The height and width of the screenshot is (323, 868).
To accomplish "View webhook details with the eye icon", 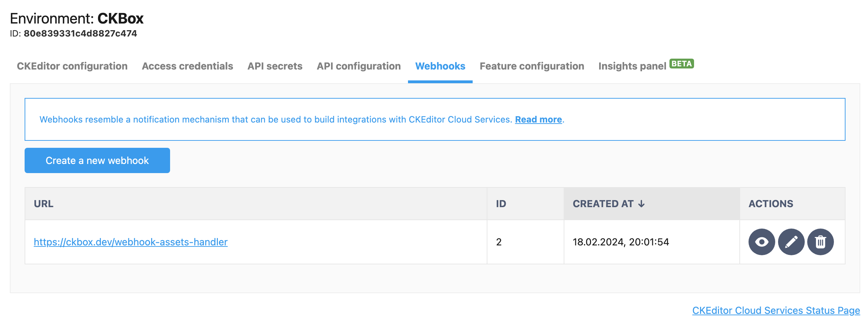I will 762,242.
